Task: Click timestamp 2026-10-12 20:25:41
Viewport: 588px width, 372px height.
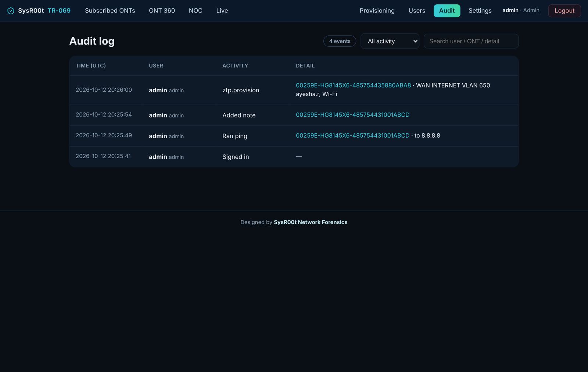Action: click(103, 156)
